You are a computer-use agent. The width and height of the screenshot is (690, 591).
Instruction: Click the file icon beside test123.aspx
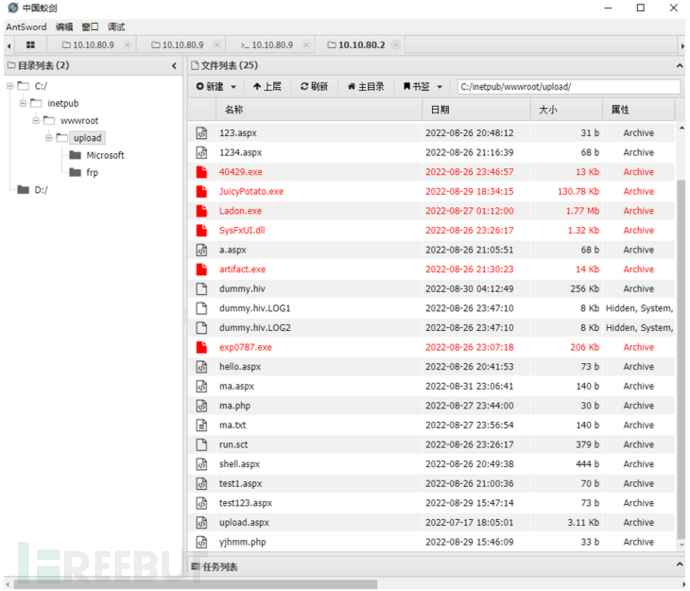tap(202, 503)
